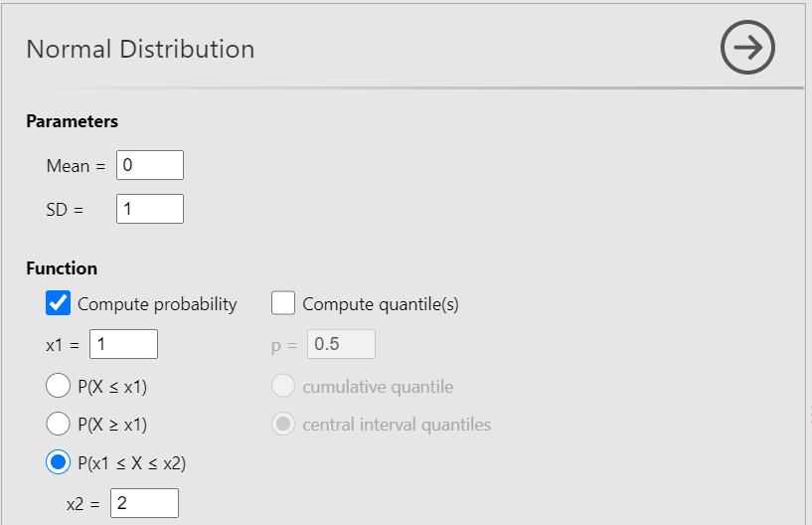Click the x1 value input field

click(124, 344)
